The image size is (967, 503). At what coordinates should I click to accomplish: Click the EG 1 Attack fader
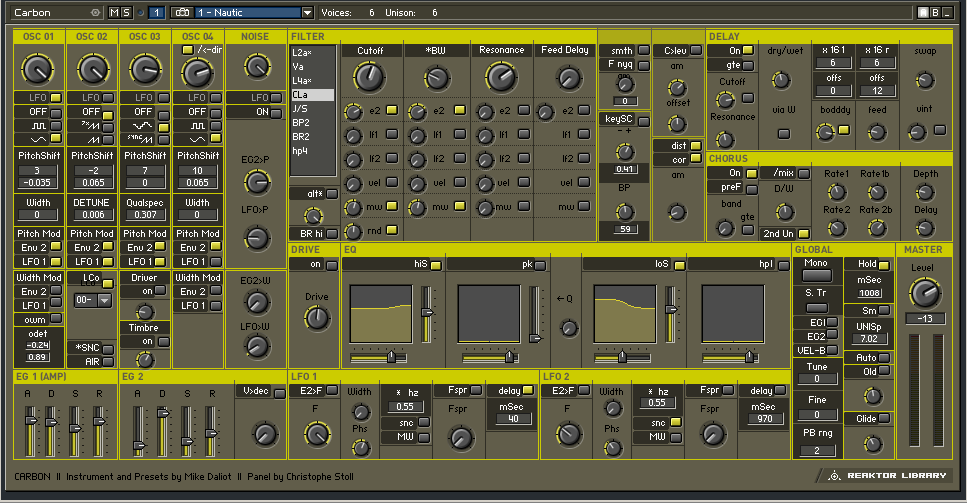pos(29,431)
